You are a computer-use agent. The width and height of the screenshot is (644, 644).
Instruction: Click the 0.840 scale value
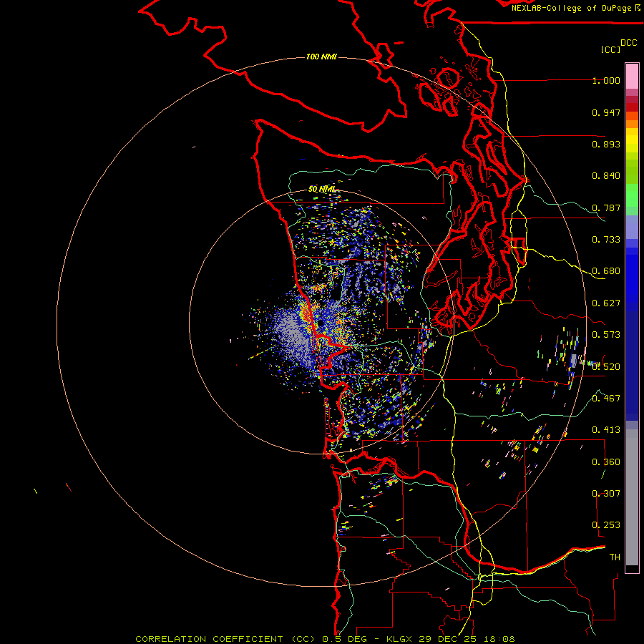pyautogui.click(x=606, y=176)
